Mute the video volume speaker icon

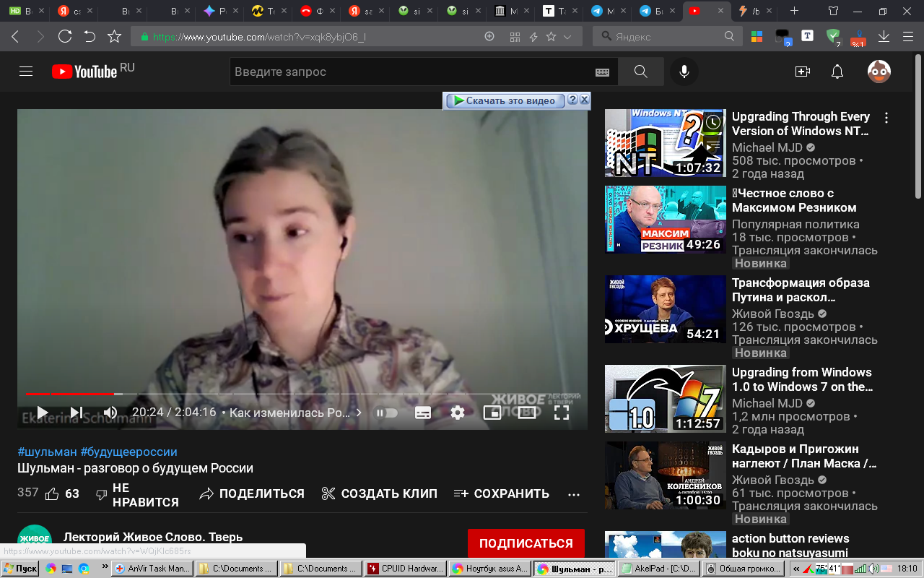pyautogui.click(x=110, y=413)
